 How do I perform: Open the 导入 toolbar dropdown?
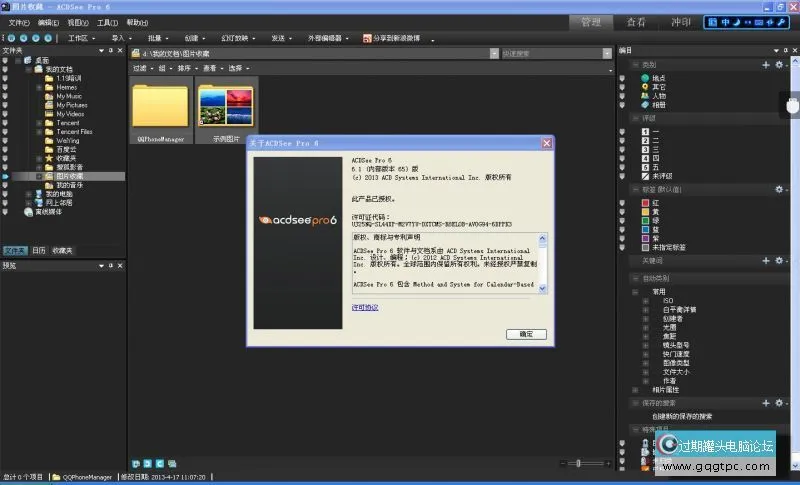(x=121, y=38)
